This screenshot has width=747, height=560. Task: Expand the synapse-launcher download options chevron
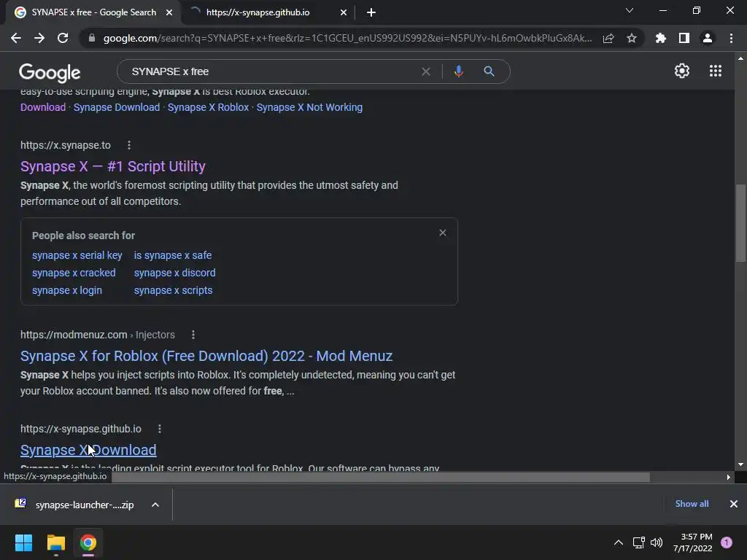(x=155, y=505)
